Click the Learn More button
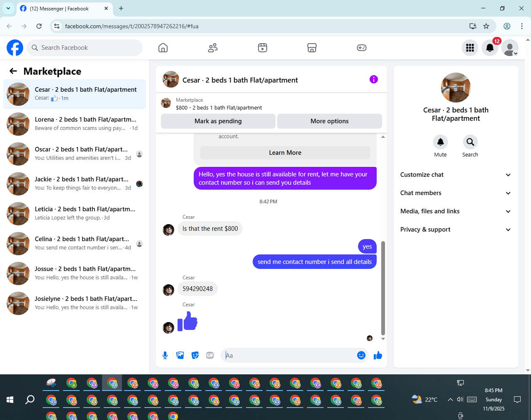This screenshot has height=420, width=531. tap(285, 153)
